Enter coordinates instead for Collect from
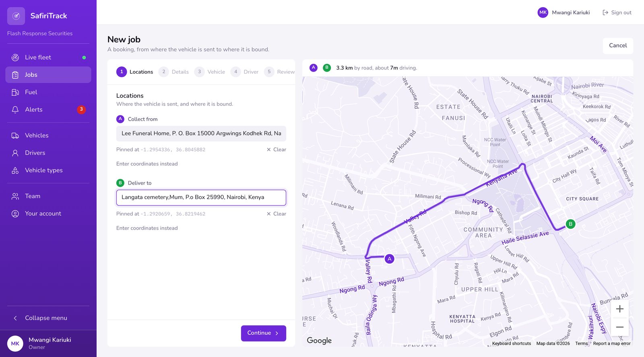This screenshot has height=357, width=644. 147,164
